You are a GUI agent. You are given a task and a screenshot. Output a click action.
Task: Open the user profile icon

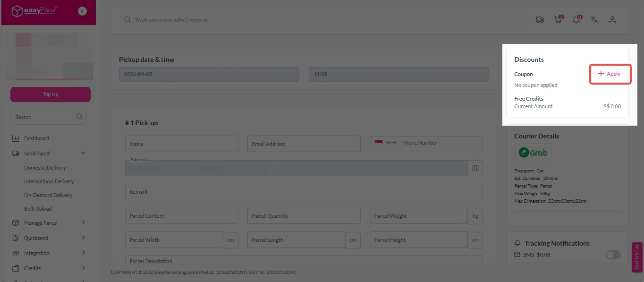pos(612,20)
